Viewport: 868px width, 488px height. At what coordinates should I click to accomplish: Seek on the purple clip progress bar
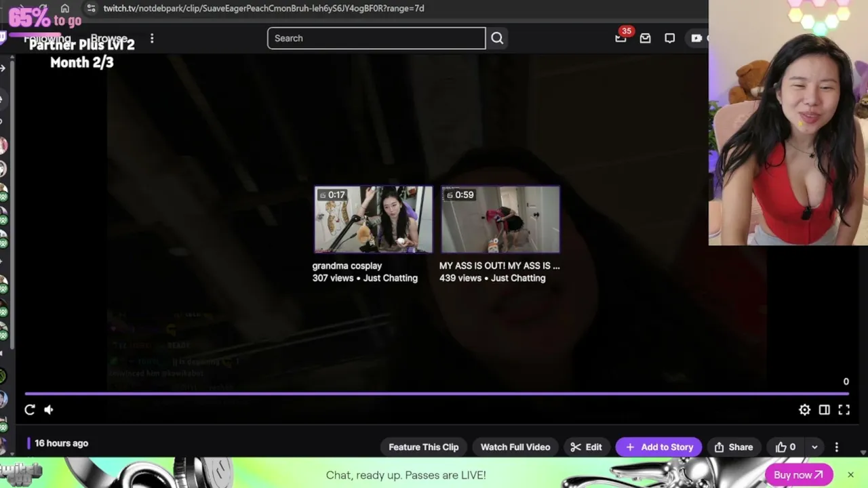[x=437, y=393]
